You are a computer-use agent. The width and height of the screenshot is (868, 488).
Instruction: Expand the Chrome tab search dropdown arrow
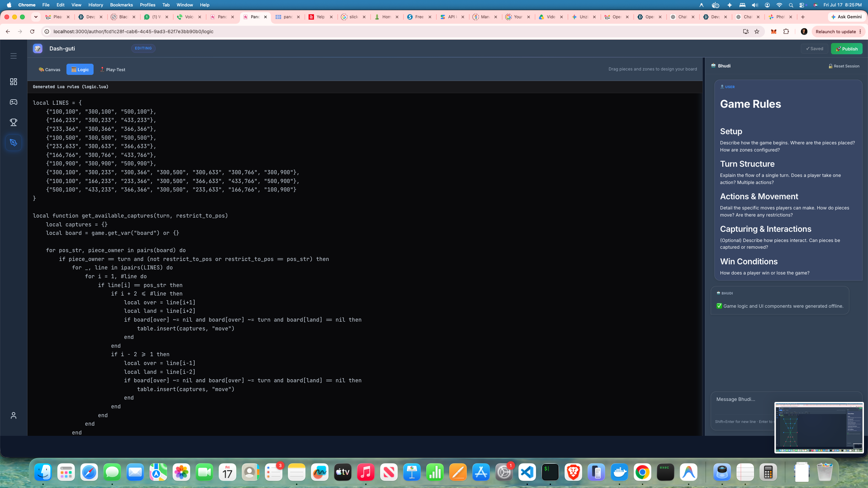point(36,17)
